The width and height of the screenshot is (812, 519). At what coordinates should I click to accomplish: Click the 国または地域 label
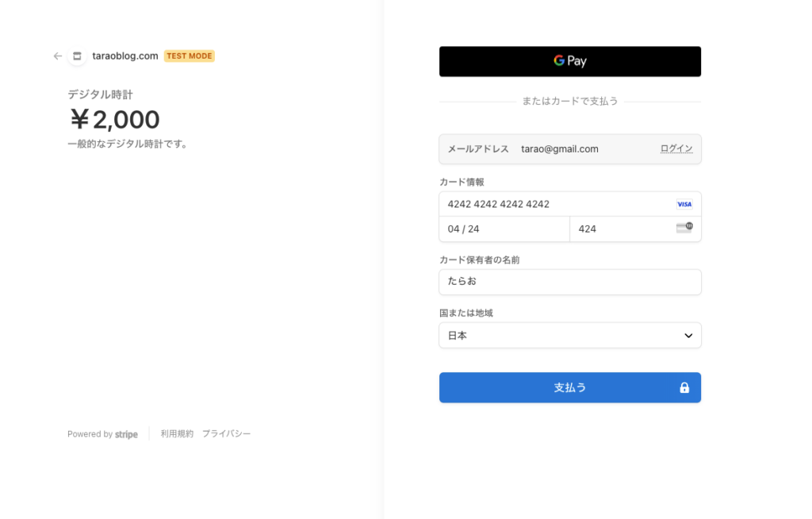pos(466,313)
